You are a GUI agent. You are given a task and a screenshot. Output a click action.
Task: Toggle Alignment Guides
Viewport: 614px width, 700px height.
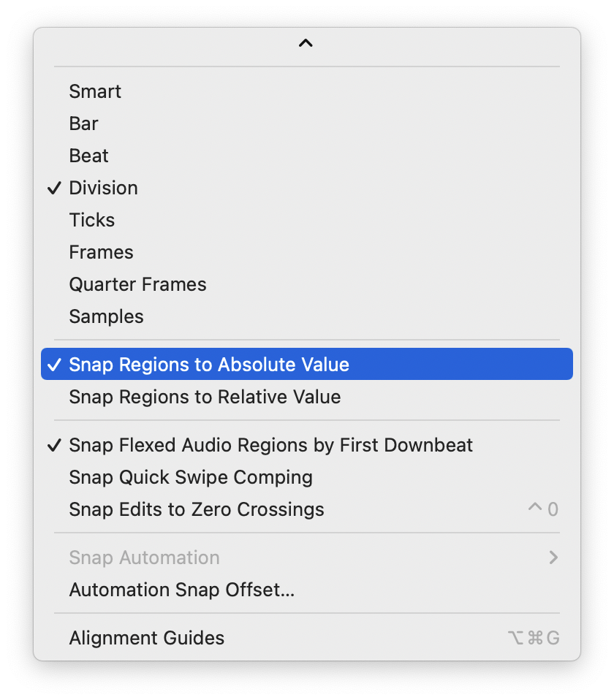(x=146, y=638)
